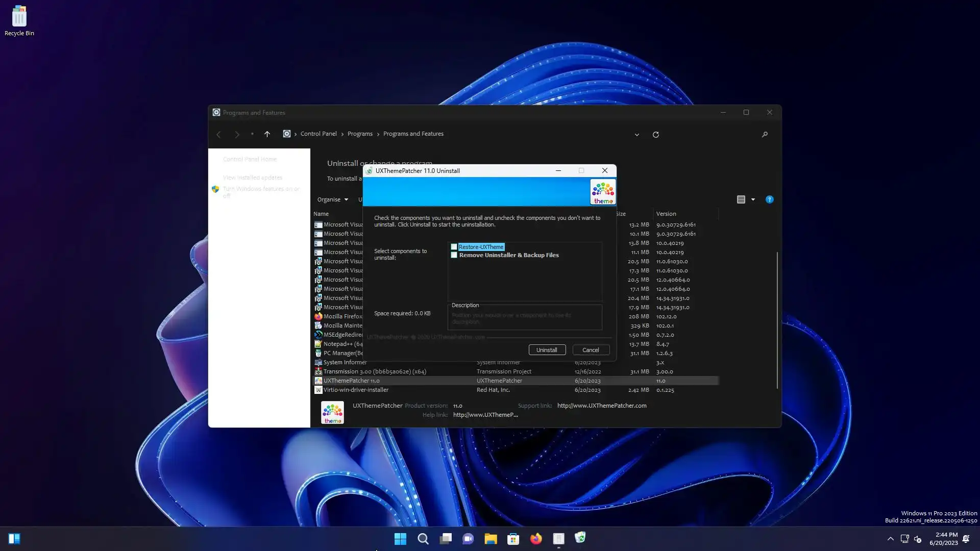Check the Restore-UXTheme checkbox
980x551 pixels.
coord(454,247)
